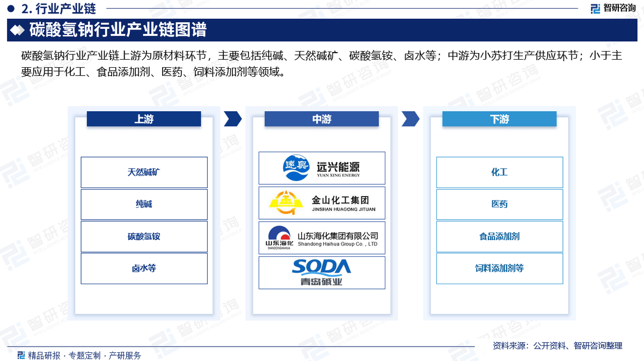Select the 下游 header tab
This screenshot has height=361, width=644.
(499, 119)
